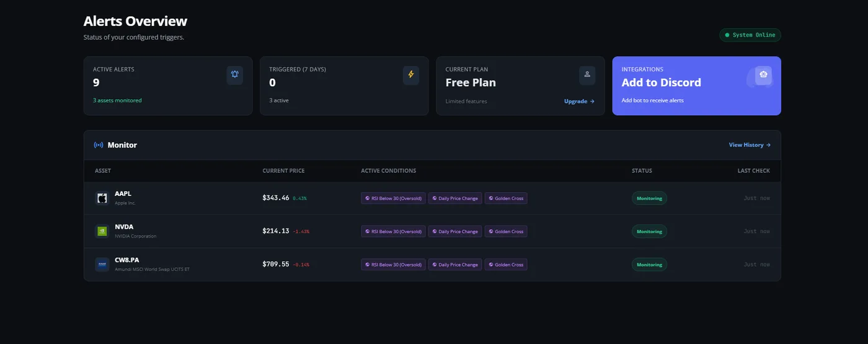Click the System Online status badge

750,35
